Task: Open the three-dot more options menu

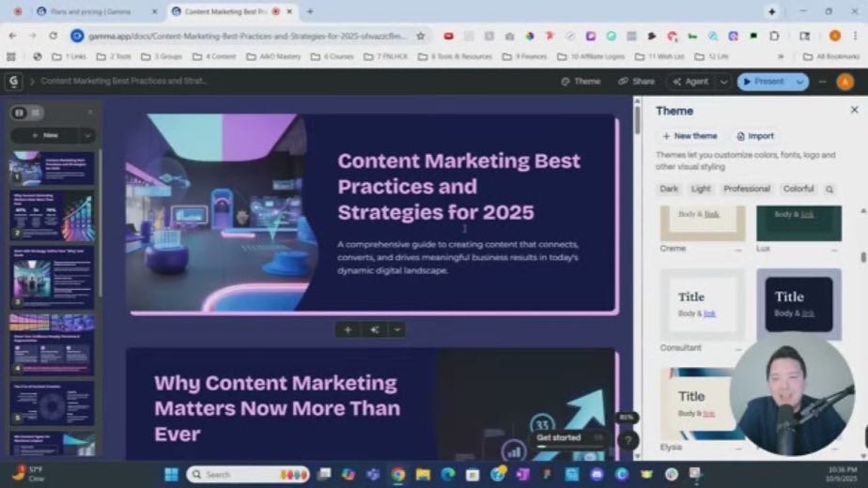Action: click(823, 82)
